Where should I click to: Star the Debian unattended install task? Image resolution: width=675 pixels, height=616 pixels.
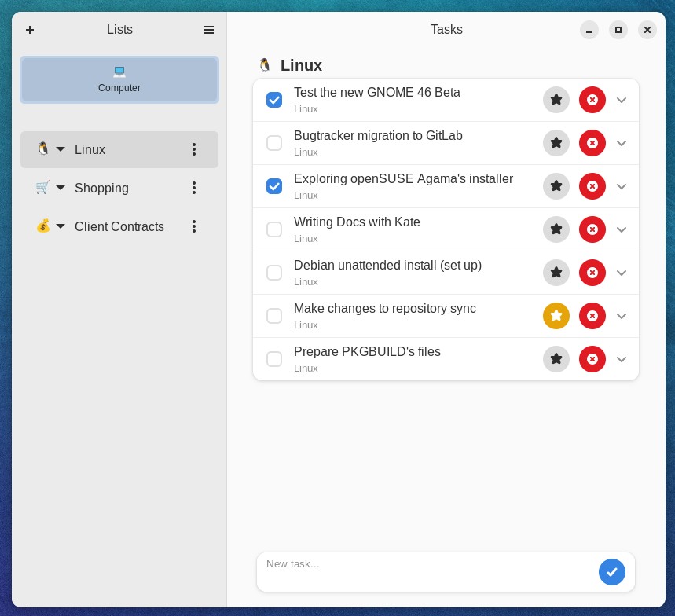click(556, 273)
